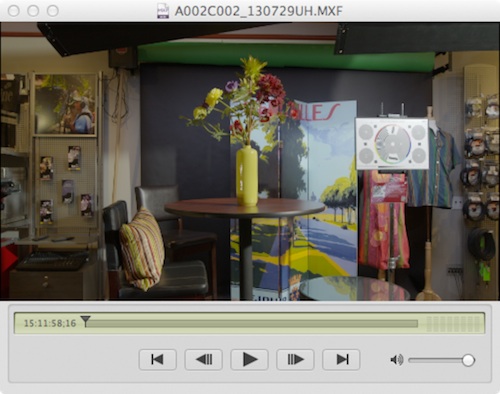Click the yellow vase in the video frame
The height and width of the screenshot is (394, 500).
(247, 175)
